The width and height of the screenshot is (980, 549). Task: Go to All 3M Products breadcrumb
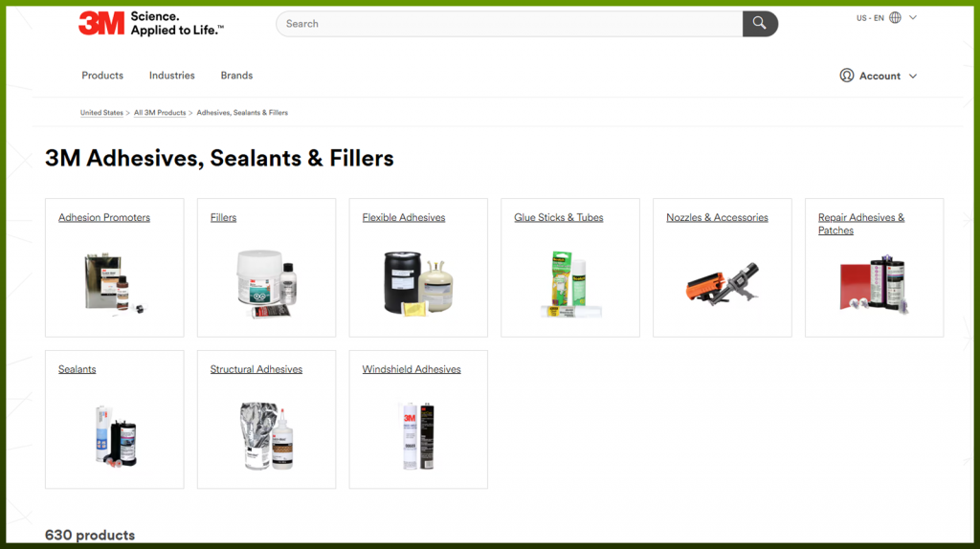point(160,113)
